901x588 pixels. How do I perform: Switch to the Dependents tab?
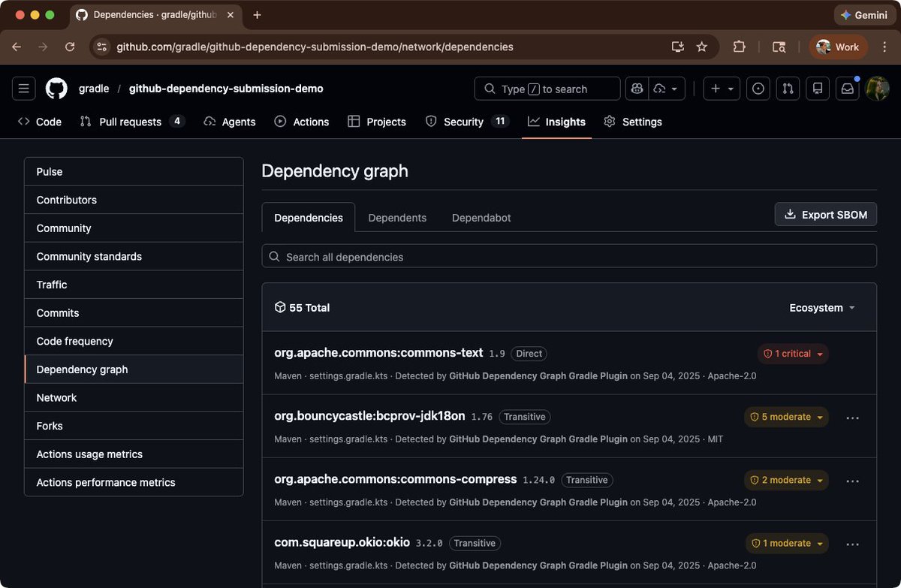[x=397, y=217]
